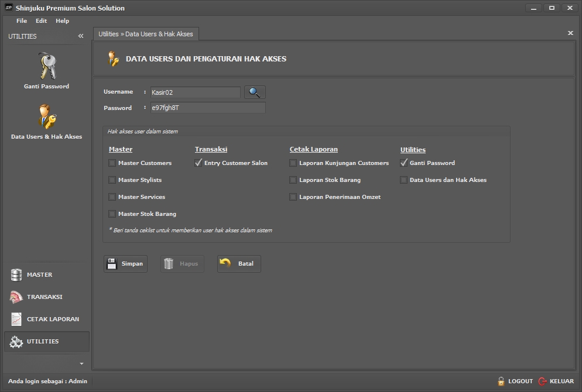The width and height of the screenshot is (582, 392).
Task: Open Data Users & Hak Akses icon
Action: tap(47, 116)
